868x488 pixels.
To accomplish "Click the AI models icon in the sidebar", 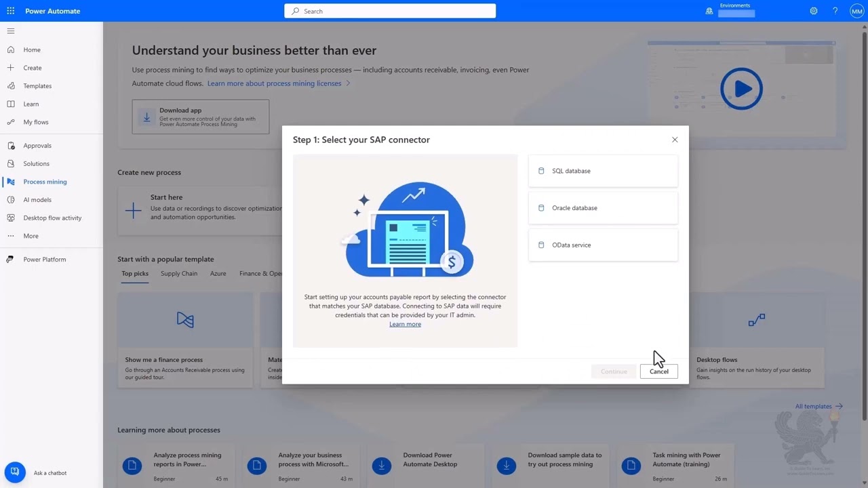I will tap(10, 200).
